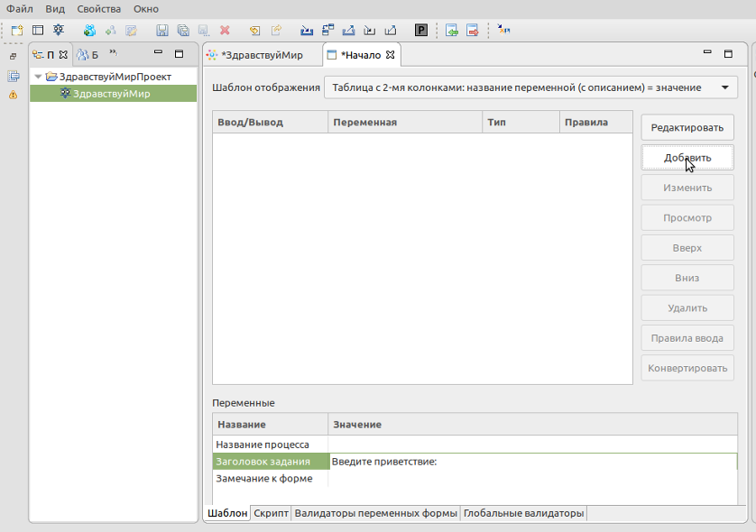The image size is (756, 532).
Task: Edit the 'Введите приветствие:' value field
Action: click(x=533, y=461)
